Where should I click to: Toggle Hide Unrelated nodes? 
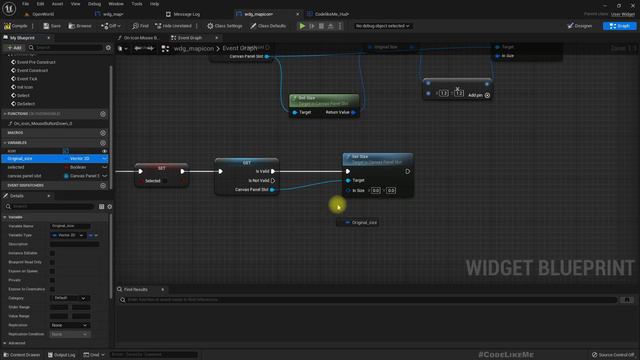173,26
